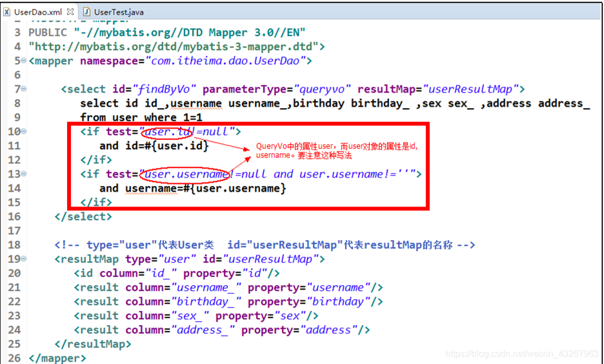The image size is (604, 364).
Task: Close the UserDao.xml tab
Action: coord(70,11)
